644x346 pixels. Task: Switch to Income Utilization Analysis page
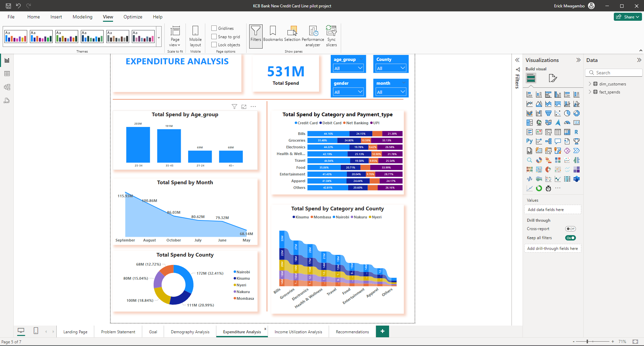298,332
